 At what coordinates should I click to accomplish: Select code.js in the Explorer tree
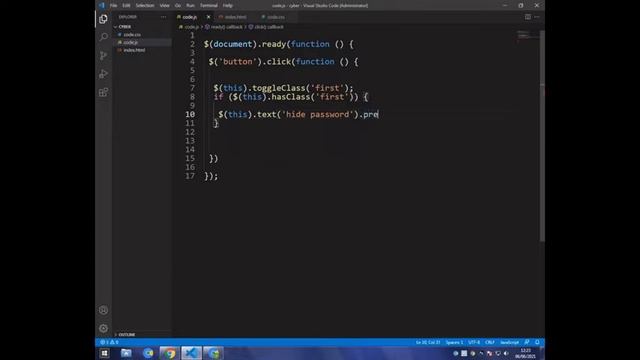point(131,42)
